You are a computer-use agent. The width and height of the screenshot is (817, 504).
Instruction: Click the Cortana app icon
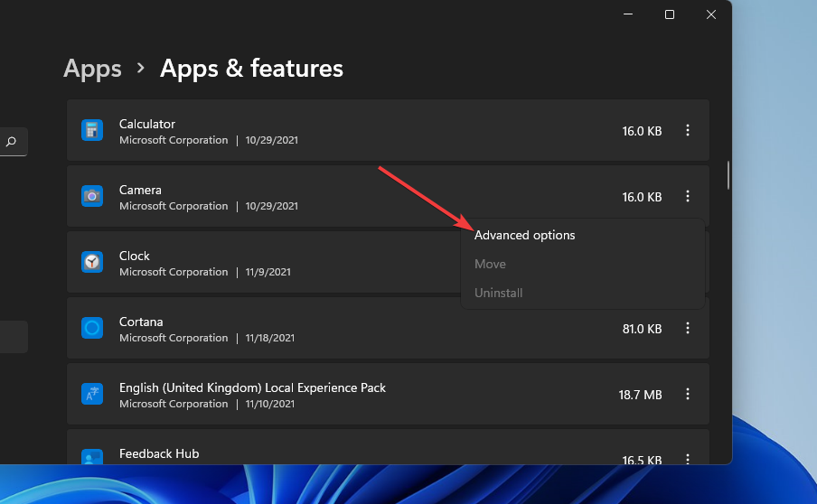91,329
